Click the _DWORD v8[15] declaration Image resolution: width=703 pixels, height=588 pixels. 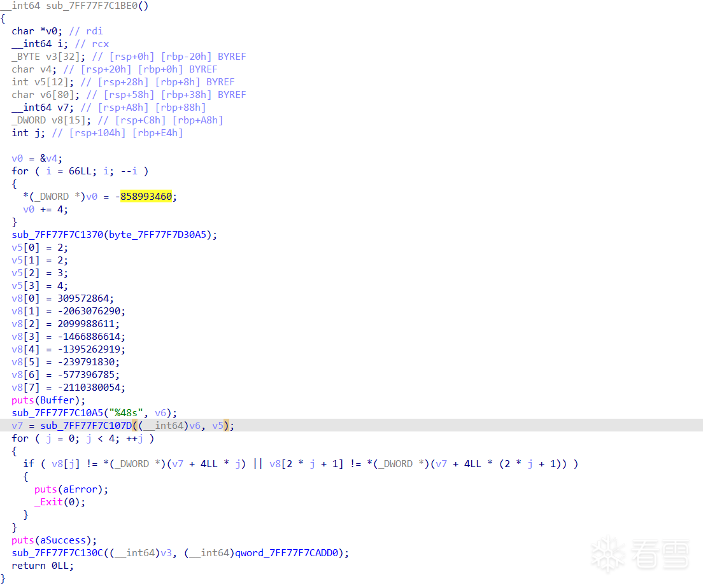[x=52, y=120]
